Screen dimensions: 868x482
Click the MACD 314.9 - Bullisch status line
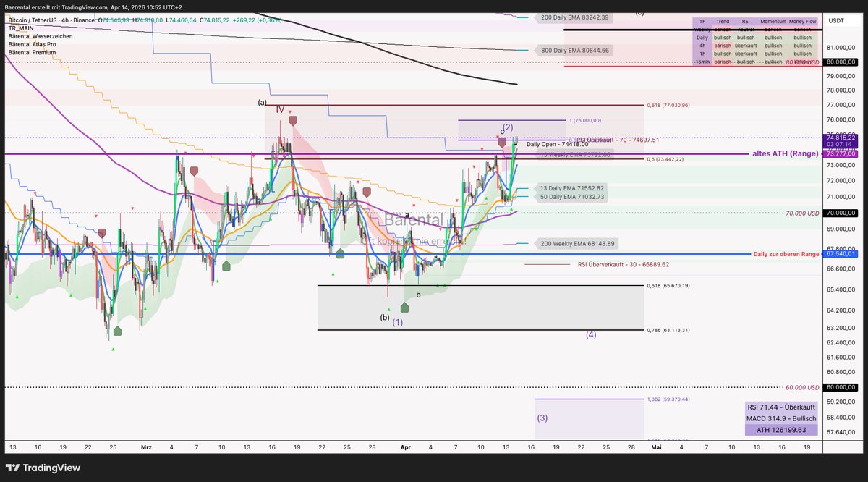point(780,418)
